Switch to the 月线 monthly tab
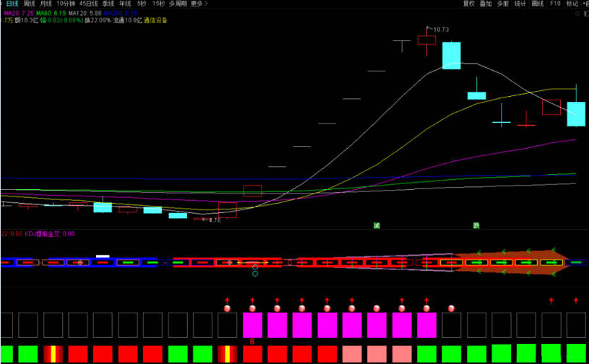The width and height of the screenshot is (589, 364). (46, 4)
